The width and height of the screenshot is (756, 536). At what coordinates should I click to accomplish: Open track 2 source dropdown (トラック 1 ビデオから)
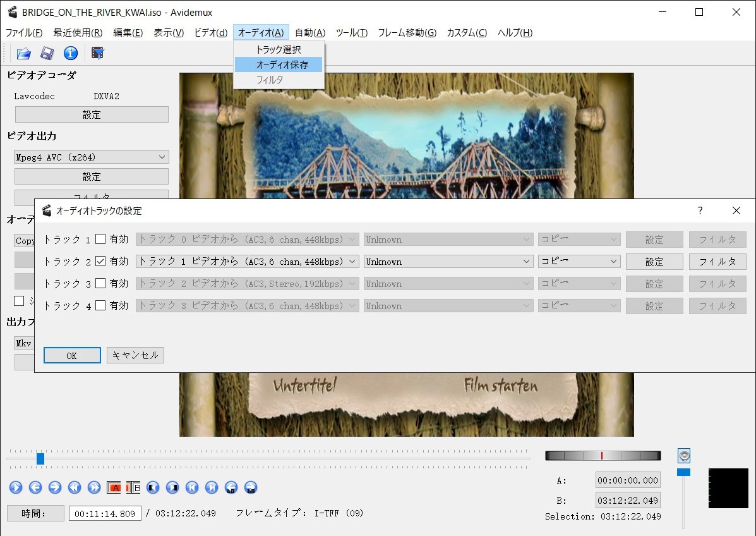tap(248, 262)
